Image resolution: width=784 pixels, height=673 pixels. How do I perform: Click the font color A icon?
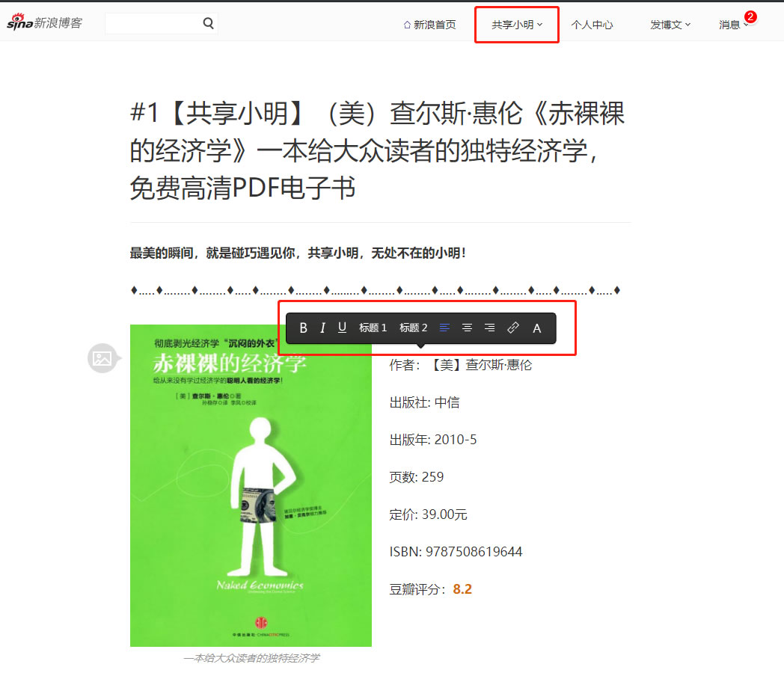pos(536,329)
